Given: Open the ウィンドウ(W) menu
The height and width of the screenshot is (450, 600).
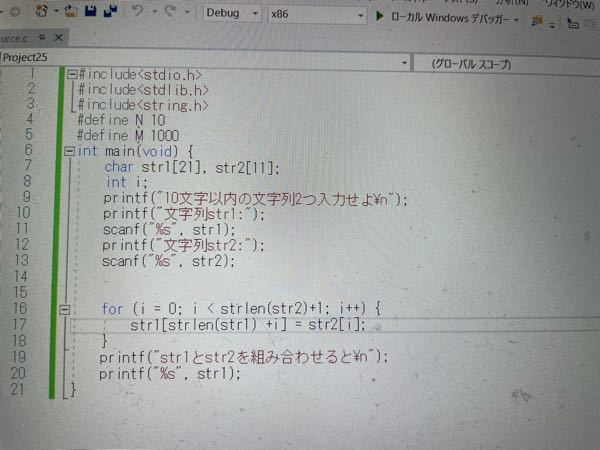Looking at the screenshot, I should 570,5.
